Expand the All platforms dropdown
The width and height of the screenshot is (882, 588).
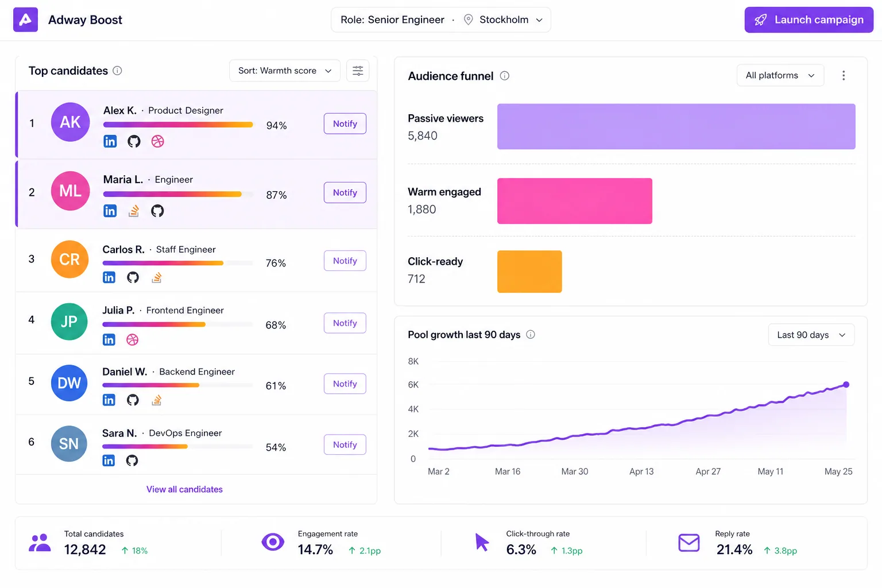[x=780, y=75]
